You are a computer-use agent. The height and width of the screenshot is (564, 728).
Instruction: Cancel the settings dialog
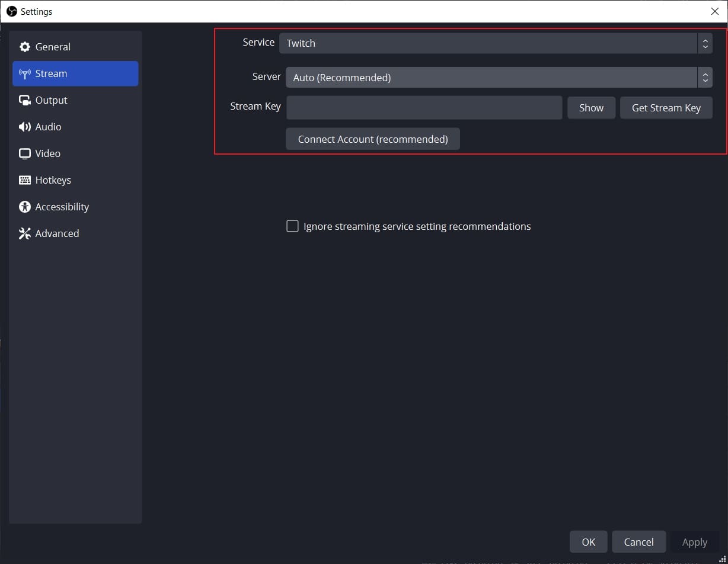pyautogui.click(x=639, y=542)
